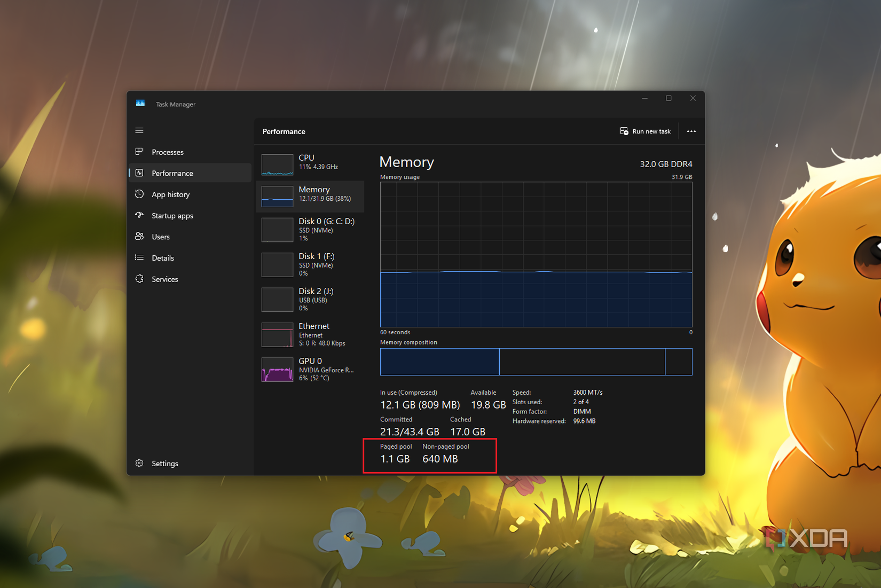Click the Processes sidebar icon
This screenshot has width=881, height=588.
[x=139, y=152]
